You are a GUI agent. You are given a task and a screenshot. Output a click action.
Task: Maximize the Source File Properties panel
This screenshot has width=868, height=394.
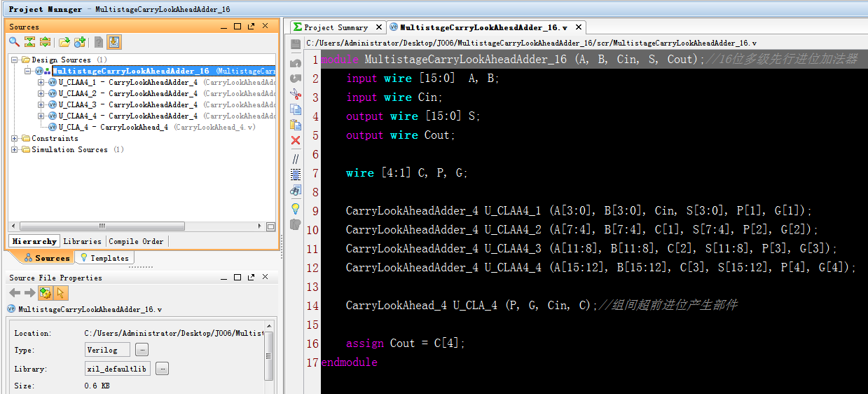click(x=237, y=277)
